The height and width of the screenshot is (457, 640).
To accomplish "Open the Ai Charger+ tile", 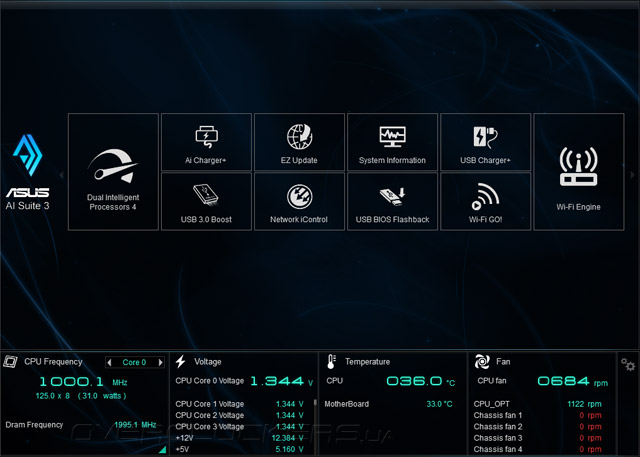I will click(206, 142).
